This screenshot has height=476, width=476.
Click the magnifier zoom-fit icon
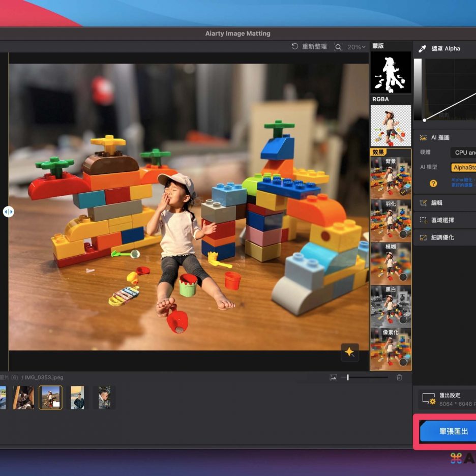(338, 47)
